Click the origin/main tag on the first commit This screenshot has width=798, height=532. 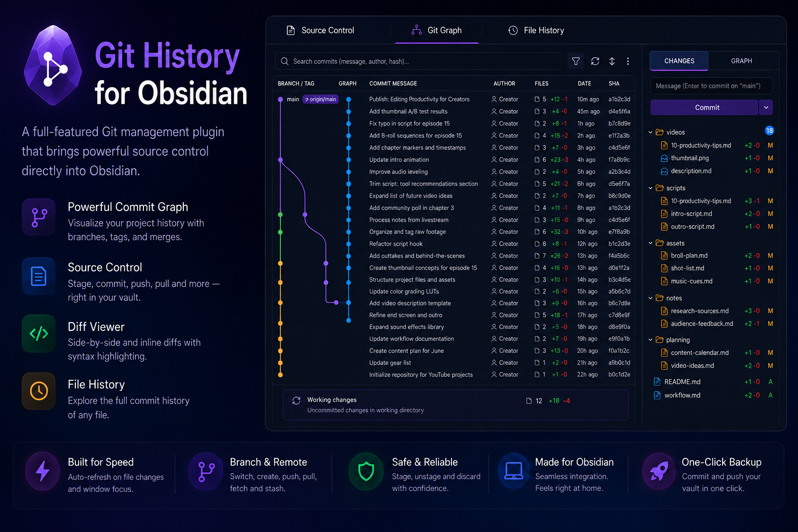(321, 99)
